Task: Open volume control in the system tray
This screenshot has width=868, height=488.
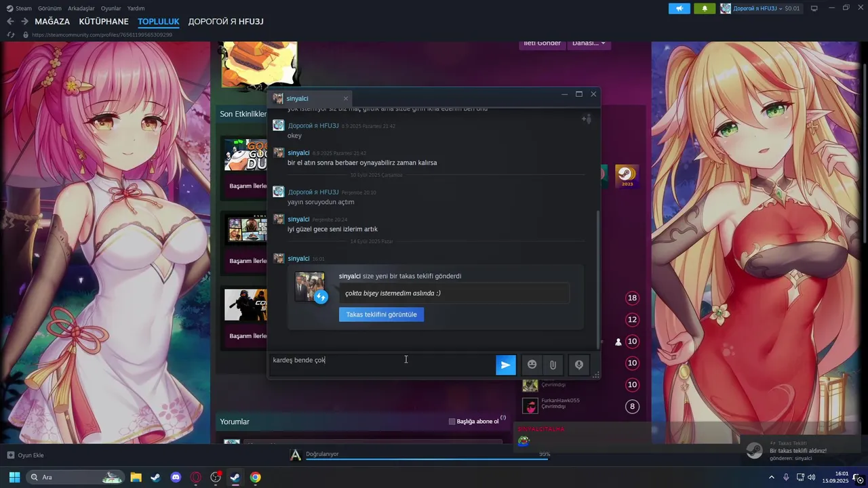Action: [x=811, y=477]
